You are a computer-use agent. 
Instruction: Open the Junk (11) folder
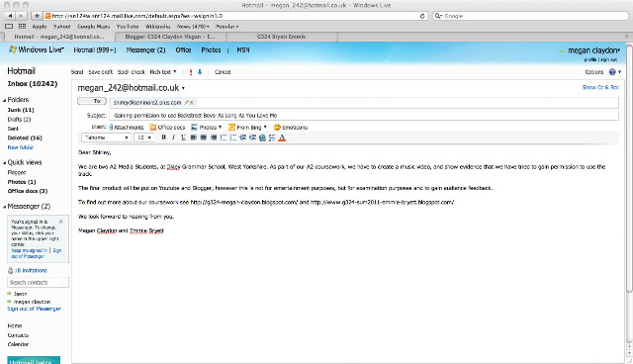tap(21, 110)
